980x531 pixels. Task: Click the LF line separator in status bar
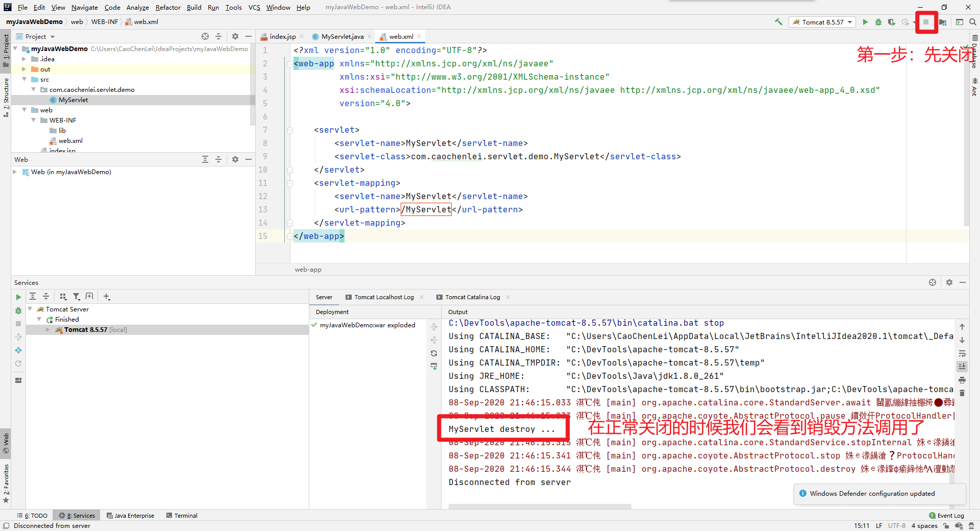(x=879, y=526)
